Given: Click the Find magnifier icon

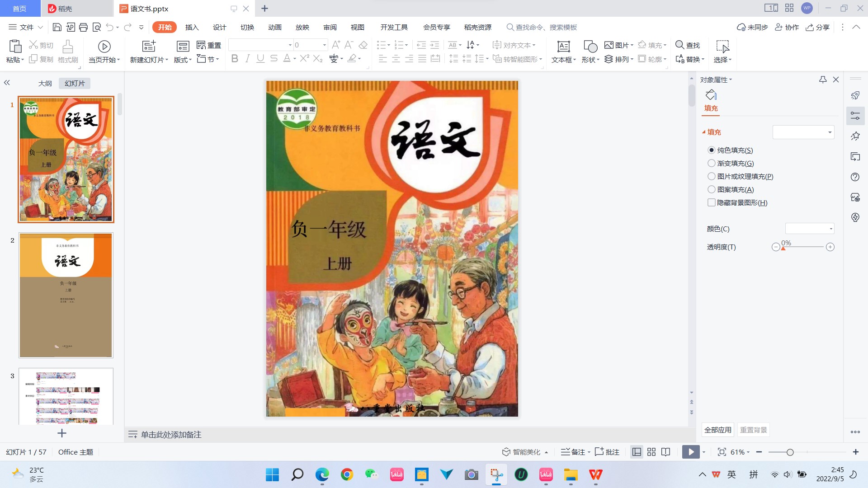Looking at the screenshot, I should tap(679, 45).
